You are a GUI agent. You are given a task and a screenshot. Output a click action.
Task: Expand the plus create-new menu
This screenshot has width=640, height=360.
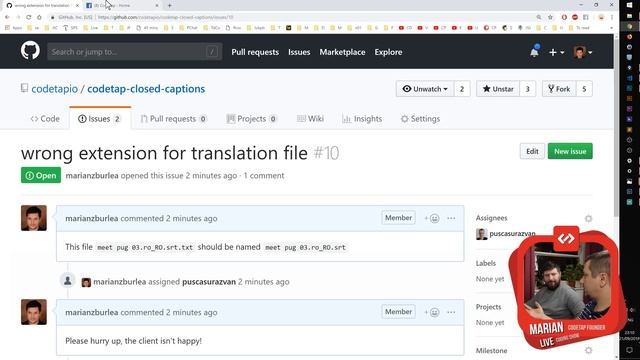point(557,52)
